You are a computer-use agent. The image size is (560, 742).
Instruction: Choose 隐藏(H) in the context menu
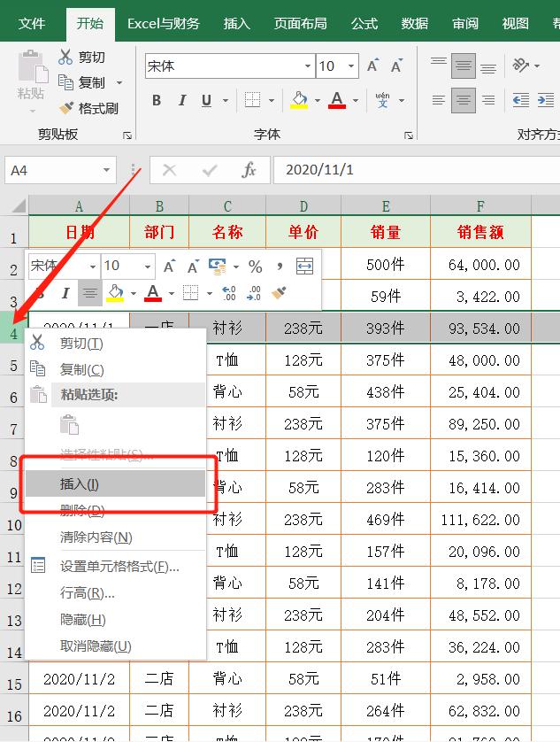pyautogui.click(x=82, y=619)
